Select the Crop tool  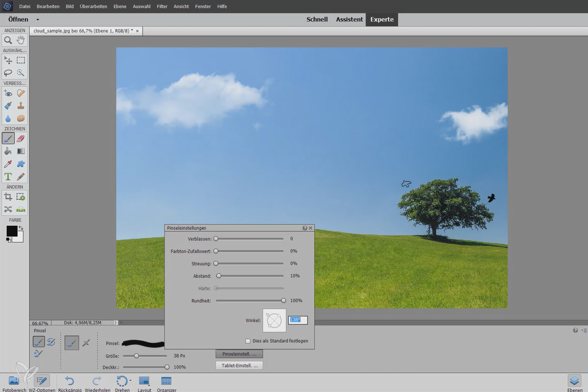click(8, 196)
